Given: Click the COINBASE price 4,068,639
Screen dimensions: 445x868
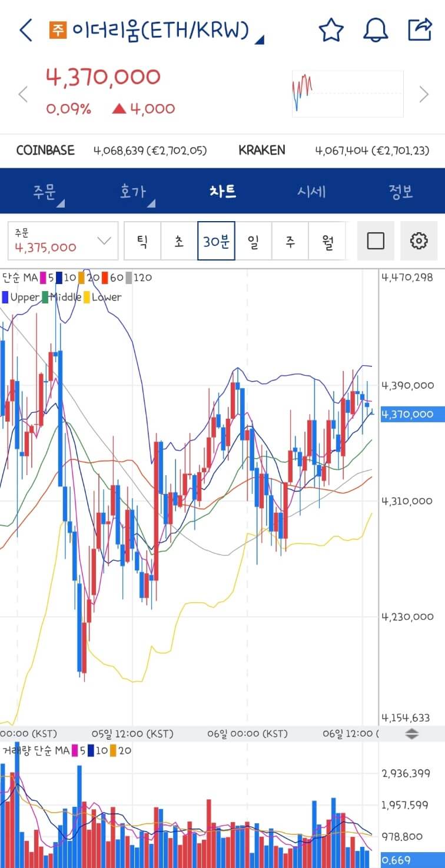Looking at the screenshot, I should pyautogui.click(x=150, y=151).
